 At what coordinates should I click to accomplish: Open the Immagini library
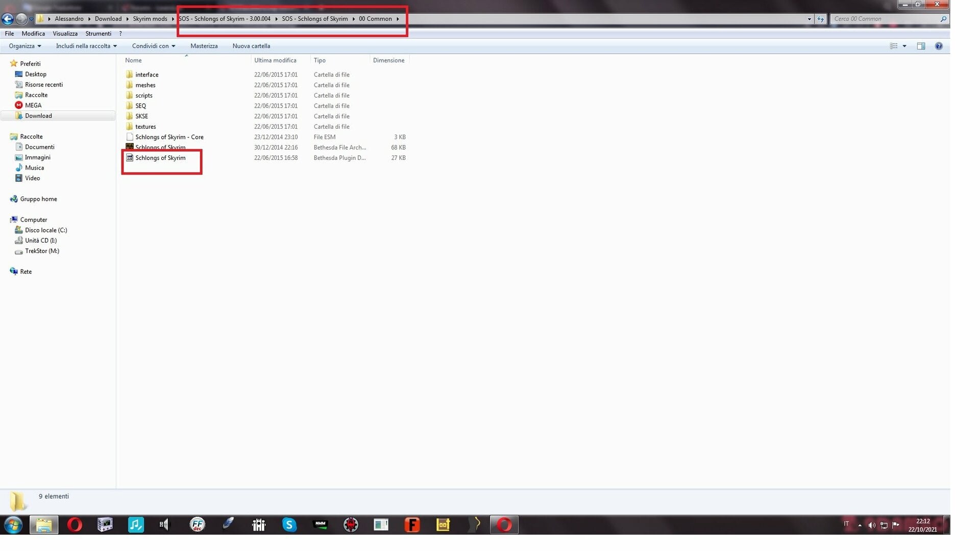(37, 158)
